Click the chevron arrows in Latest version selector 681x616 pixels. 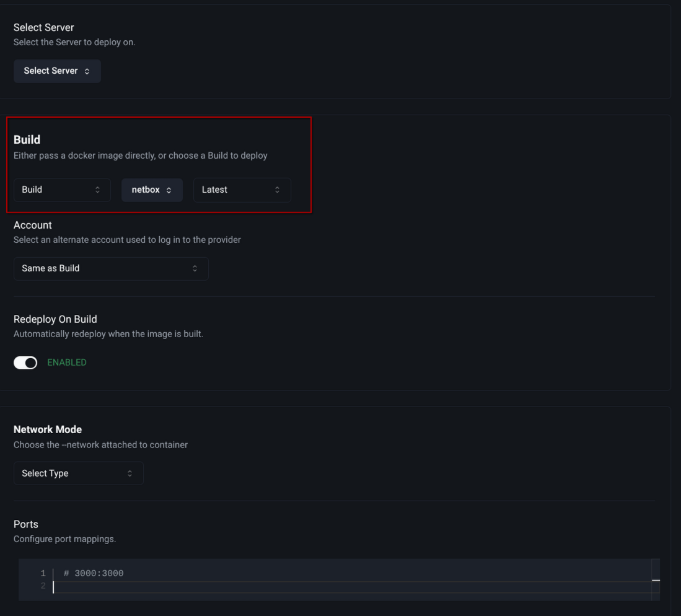coord(277,190)
